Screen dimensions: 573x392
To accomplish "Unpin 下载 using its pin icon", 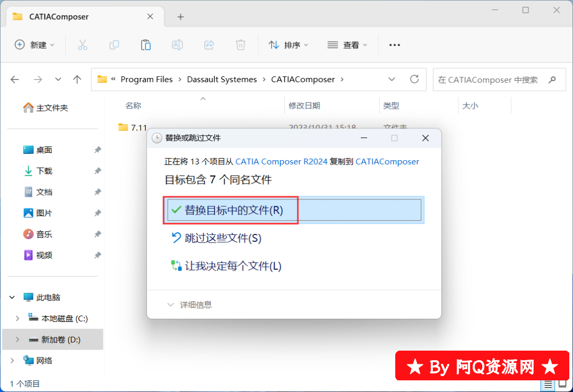I will pos(98,171).
